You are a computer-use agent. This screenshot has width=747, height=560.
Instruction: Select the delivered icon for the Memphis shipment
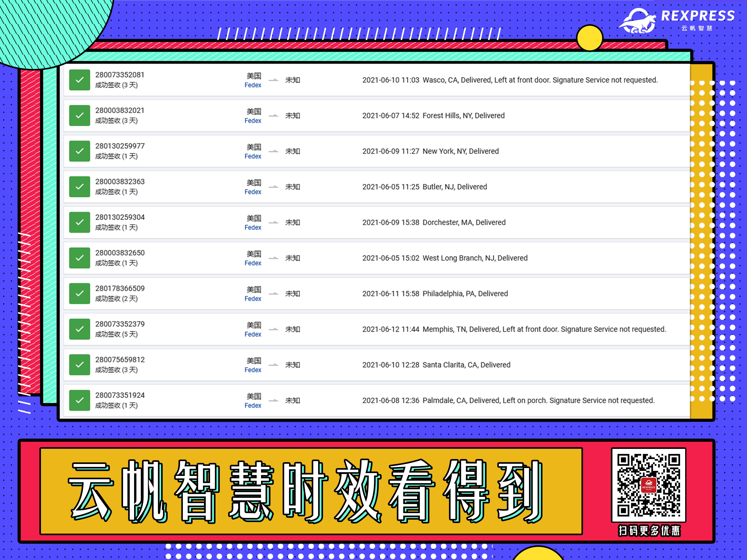[x=79, y=329]
